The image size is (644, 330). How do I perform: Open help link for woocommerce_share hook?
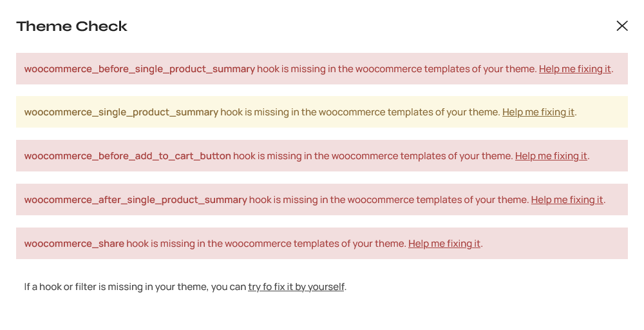pyautogui.click(x=444, y=244)
